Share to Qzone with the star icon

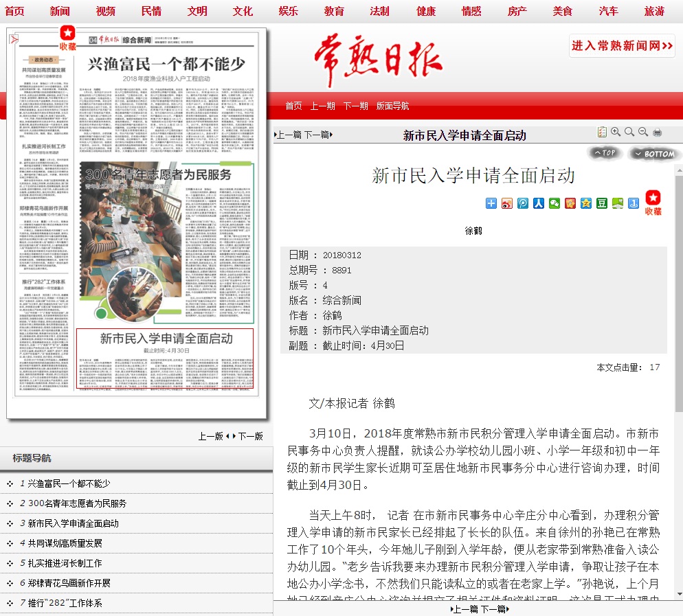click(586, 203)
